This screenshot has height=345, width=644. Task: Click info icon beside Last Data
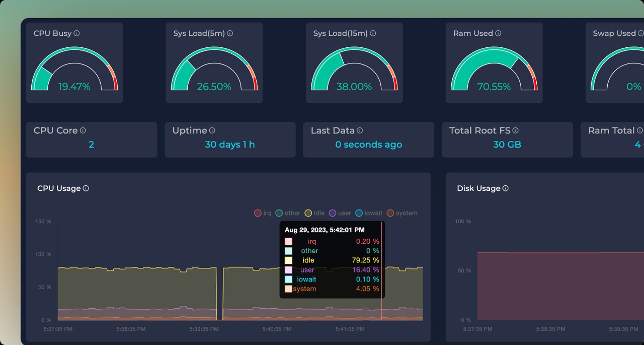pos(360,130)
